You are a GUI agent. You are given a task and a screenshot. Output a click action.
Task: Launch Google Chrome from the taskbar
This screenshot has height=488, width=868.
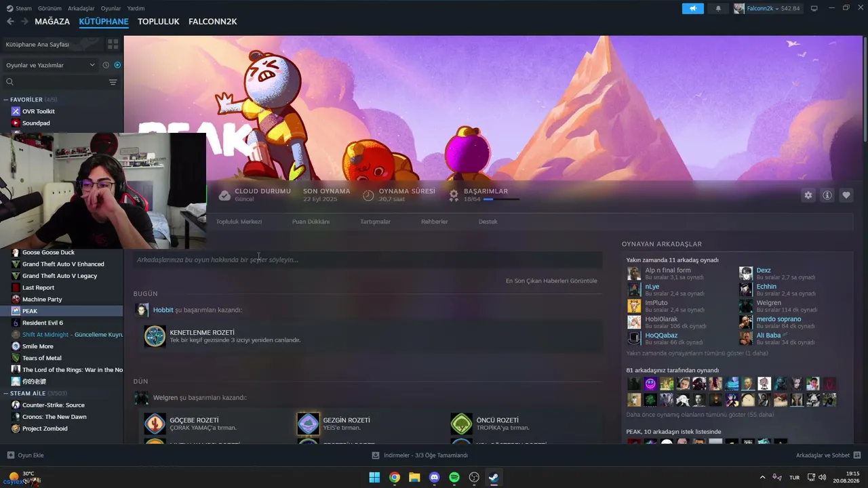(394, 477)
